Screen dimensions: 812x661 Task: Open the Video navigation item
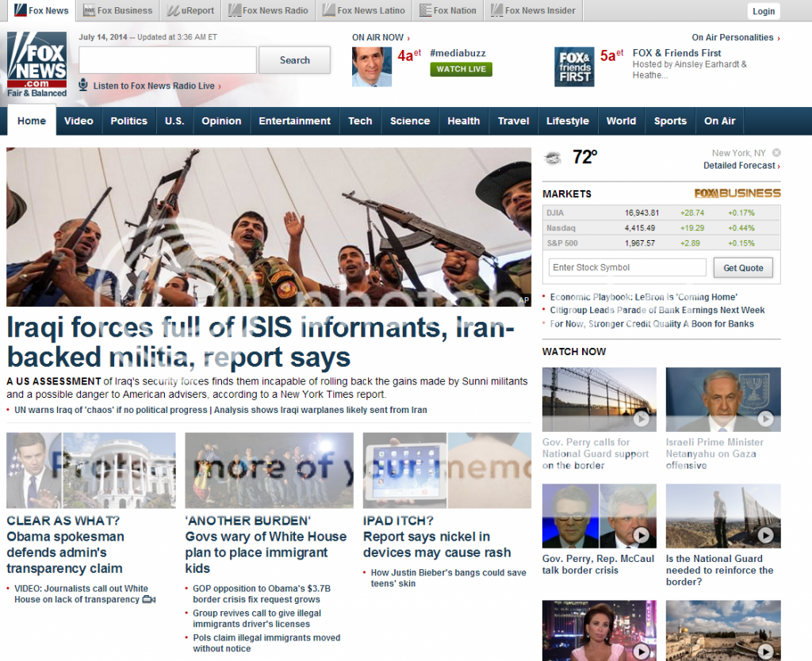pos(79,120)
